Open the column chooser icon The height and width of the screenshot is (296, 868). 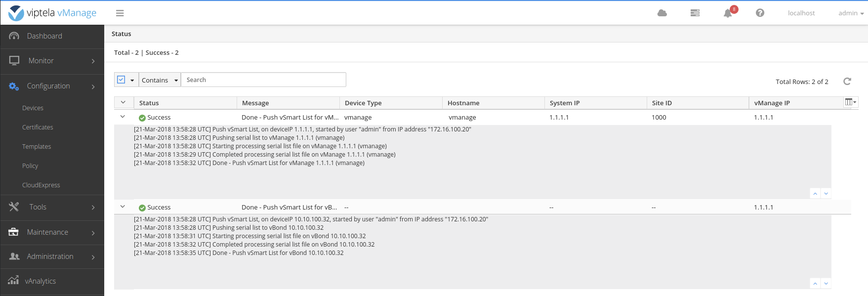coord(850,102)
